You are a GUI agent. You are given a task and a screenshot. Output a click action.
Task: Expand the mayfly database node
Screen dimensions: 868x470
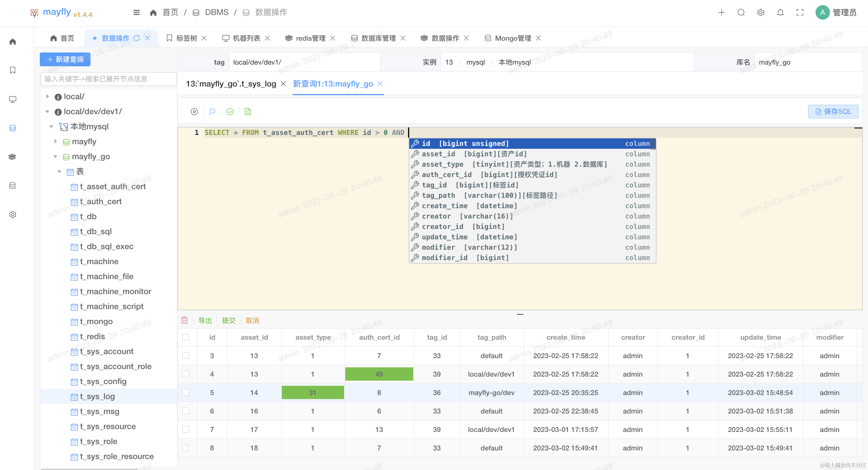[x=56, y=142]
